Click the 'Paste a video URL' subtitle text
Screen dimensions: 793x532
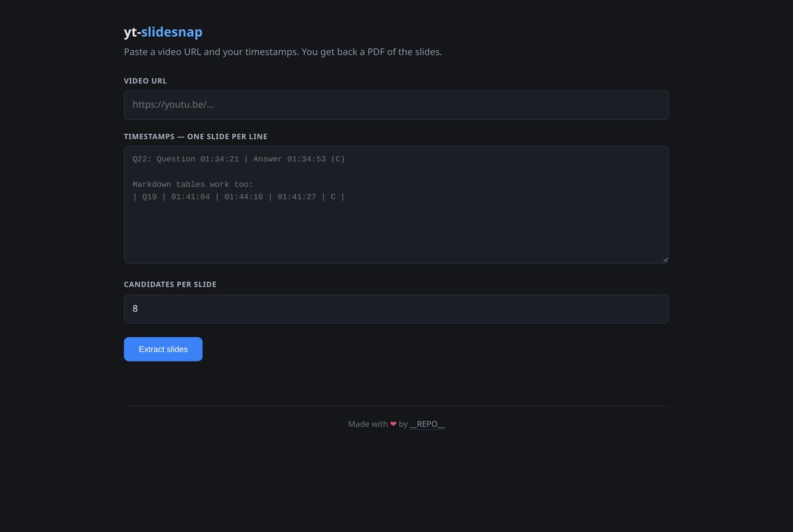(283, 52)
